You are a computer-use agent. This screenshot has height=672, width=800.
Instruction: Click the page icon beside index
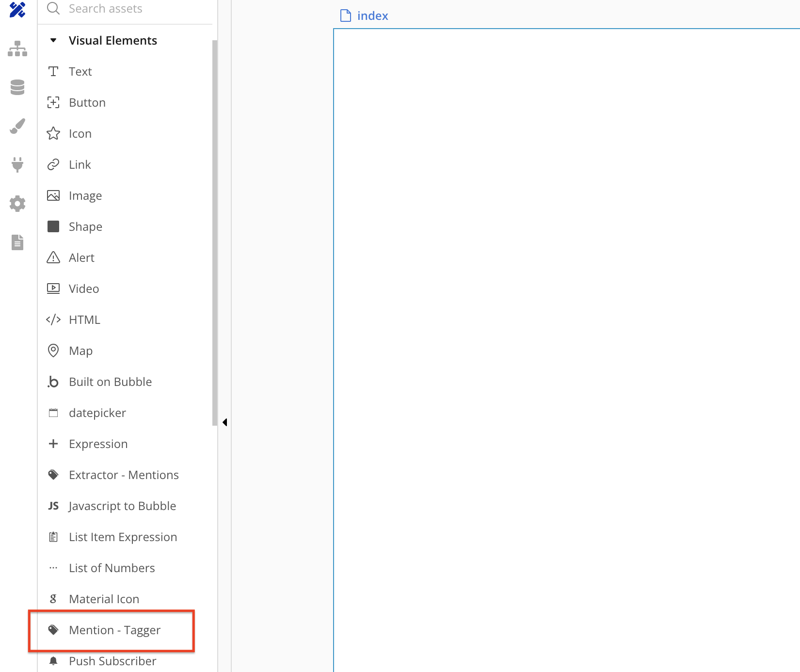coord(346,16)
